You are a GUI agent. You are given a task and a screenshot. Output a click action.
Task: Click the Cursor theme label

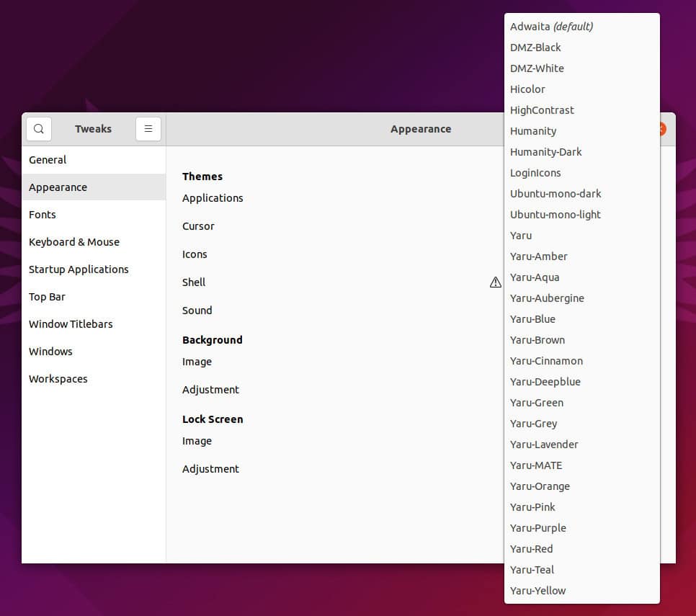click(198, 226)
